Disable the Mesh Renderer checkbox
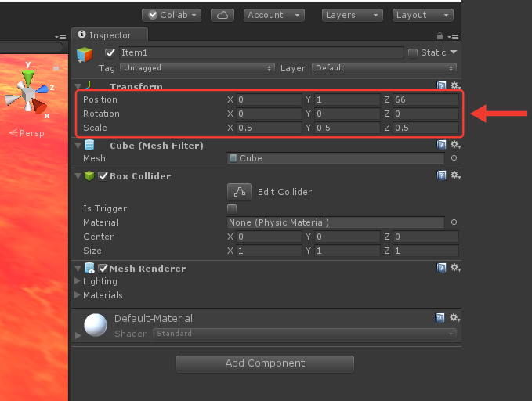Screen dimensions: 532x401 [103, 269]
